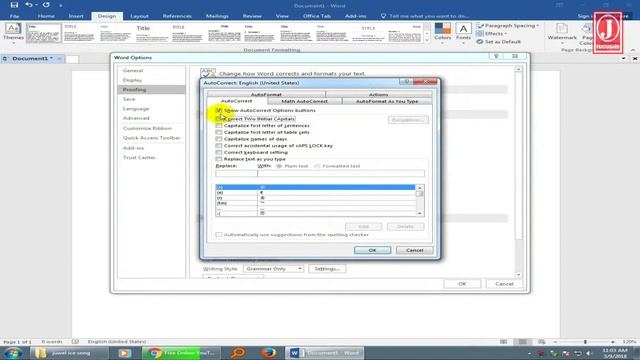Open the Effects dropdown
This screenshot has height=360, width=640.
[492, 33]
